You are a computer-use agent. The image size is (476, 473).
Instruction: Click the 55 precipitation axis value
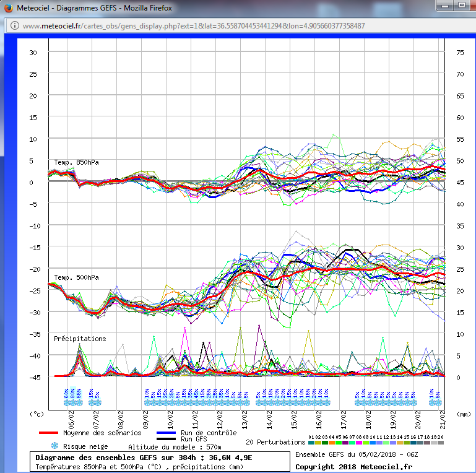point(460,139)
